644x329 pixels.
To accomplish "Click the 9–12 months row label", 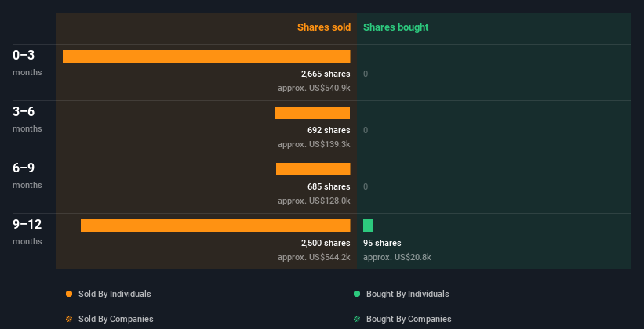I will pos(27,232).
